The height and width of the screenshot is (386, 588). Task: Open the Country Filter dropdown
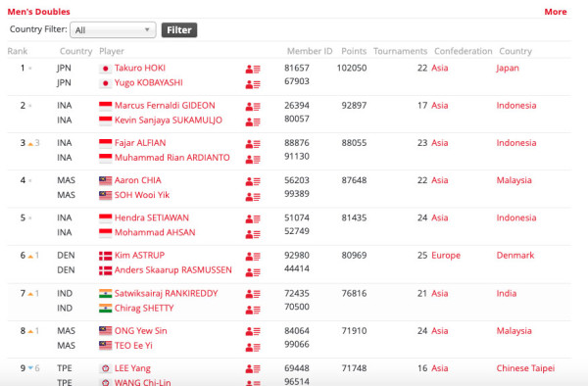[113, 30]
